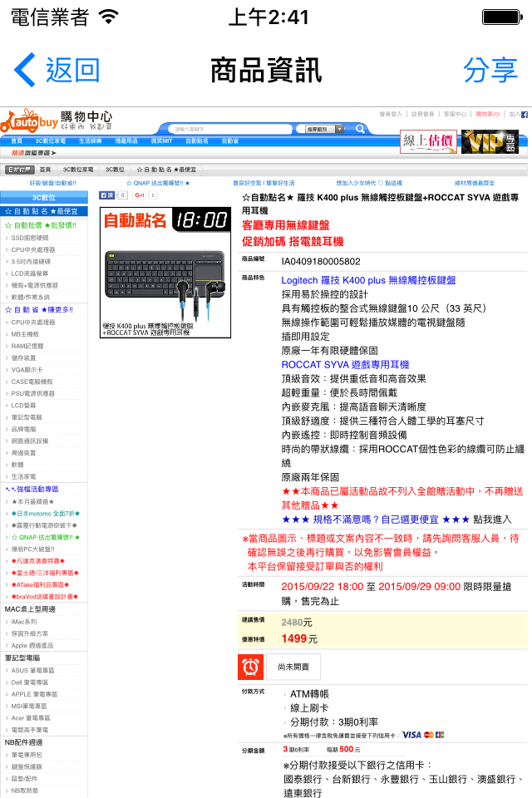
Task: Open SSD固態硬碟 category
Action: click(30, 238)
